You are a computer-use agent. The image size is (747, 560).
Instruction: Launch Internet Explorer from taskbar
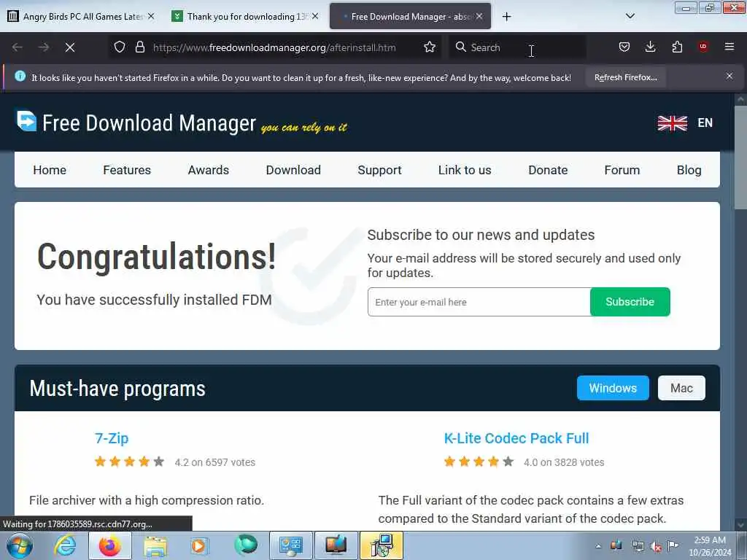pos(65,545)
